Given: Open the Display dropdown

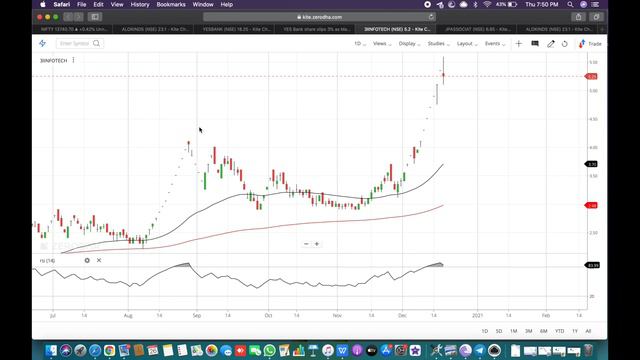Looking at the screenshot, I should (409, 44).
